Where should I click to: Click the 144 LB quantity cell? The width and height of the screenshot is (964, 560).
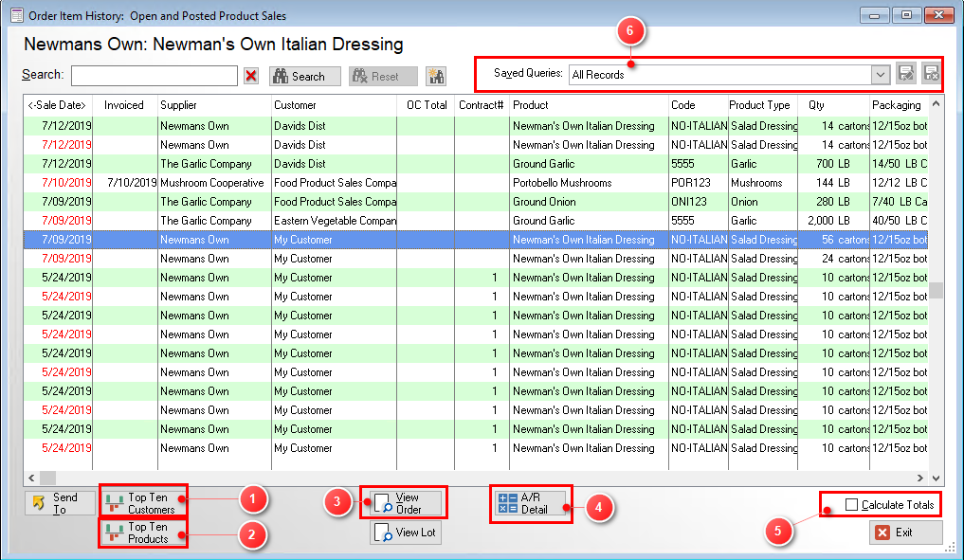pyautogui.click(x=833, y=183)
